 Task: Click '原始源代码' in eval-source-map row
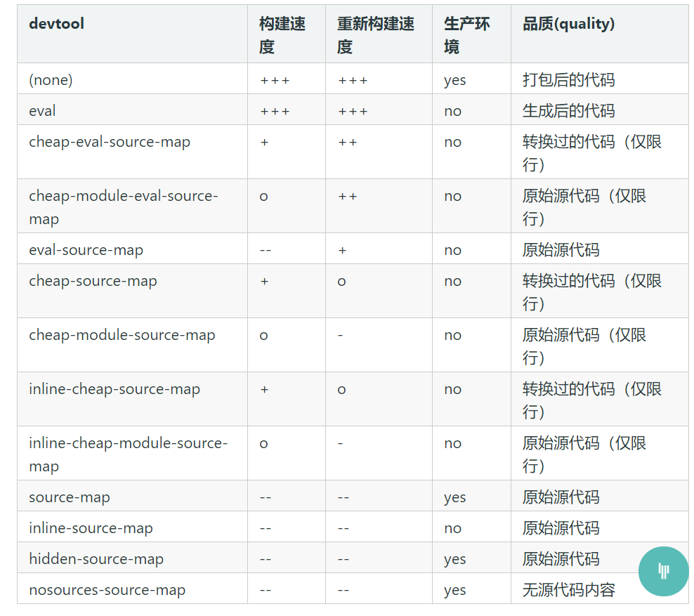click(561, 250)
